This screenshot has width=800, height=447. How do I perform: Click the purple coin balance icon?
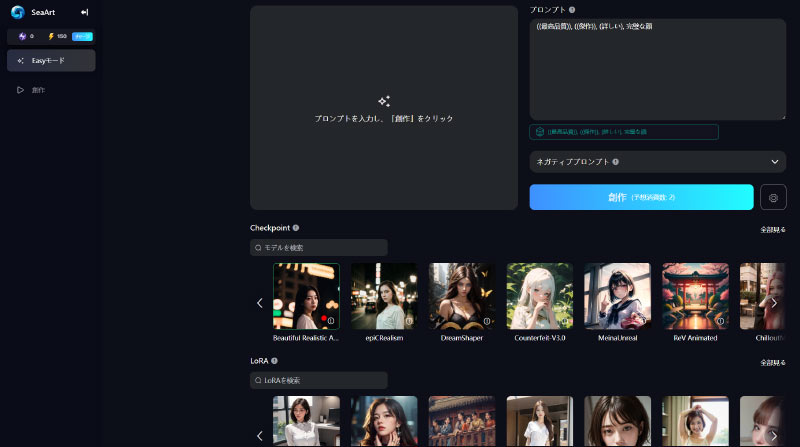(x=22, y=36)
